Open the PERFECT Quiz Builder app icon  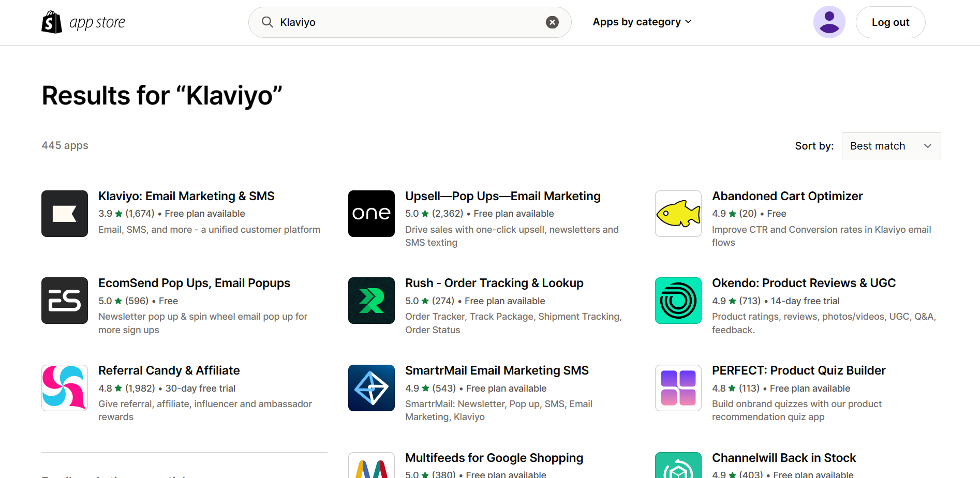tap(678, 388)
